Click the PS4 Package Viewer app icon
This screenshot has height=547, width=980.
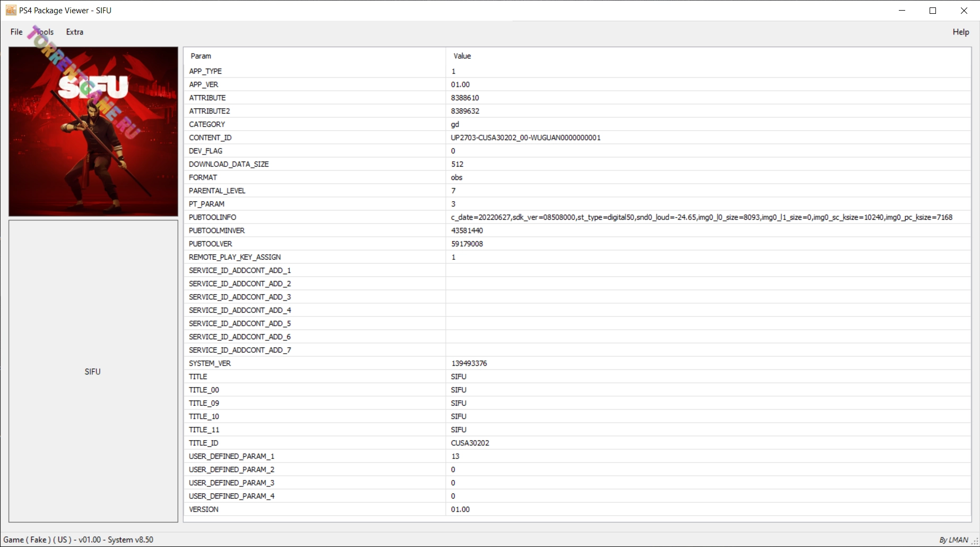coord(11,10)
